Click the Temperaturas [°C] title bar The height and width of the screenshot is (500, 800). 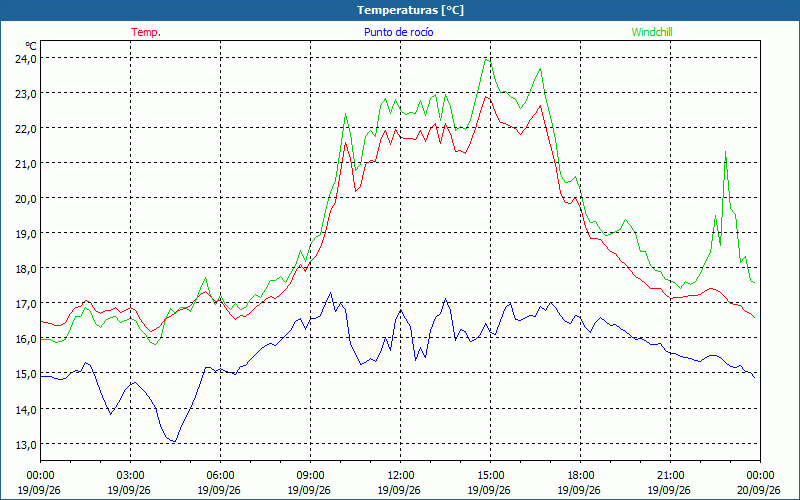coord(400,10)
